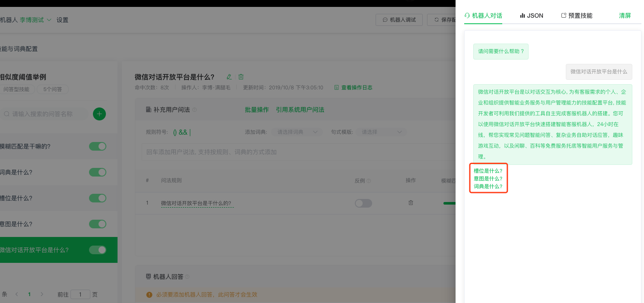
Task: Switch to the 机器人对话 tab
Action: pos(483,16)
